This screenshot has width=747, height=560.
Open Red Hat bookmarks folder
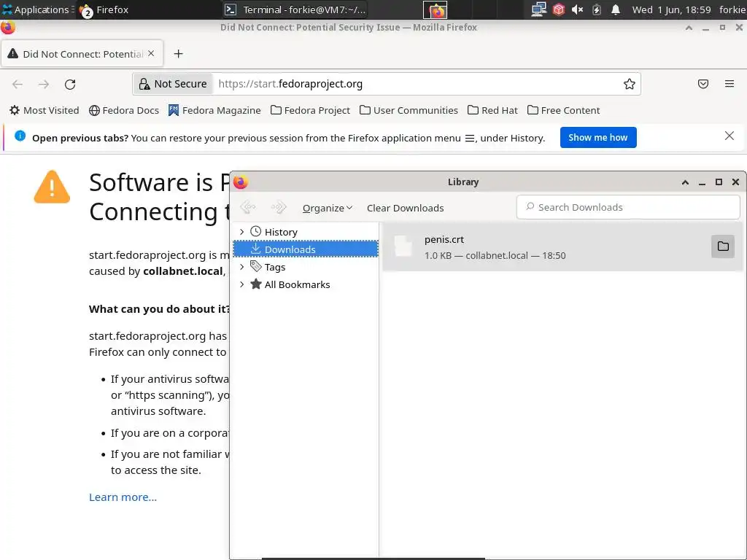coord(492,111)
